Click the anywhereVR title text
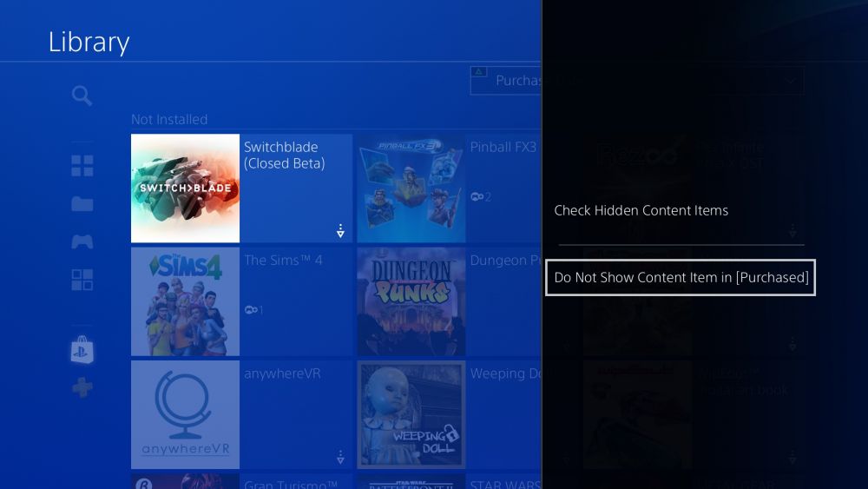The width and height of the screenshot is (868, 489). [x=282, y=373]
